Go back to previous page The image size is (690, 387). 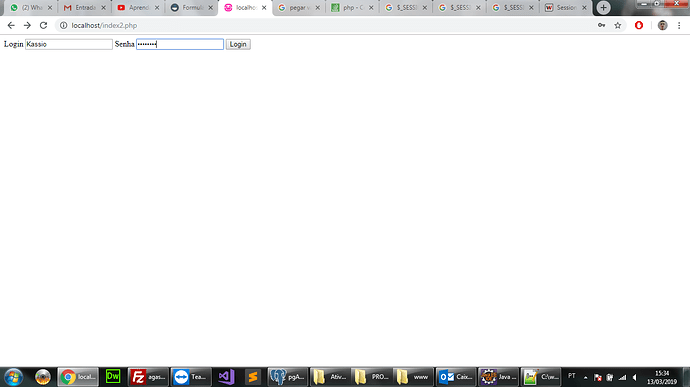[x=11, y=26]
